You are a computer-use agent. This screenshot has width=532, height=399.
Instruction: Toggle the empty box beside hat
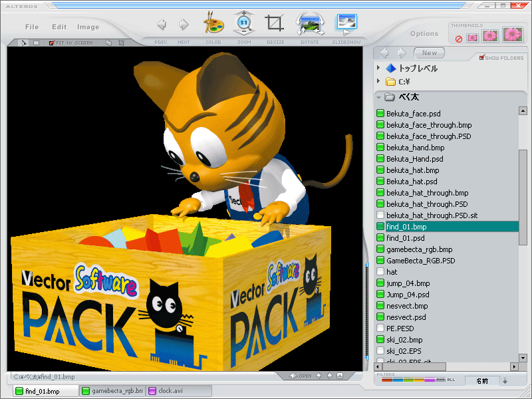[380, 272]
